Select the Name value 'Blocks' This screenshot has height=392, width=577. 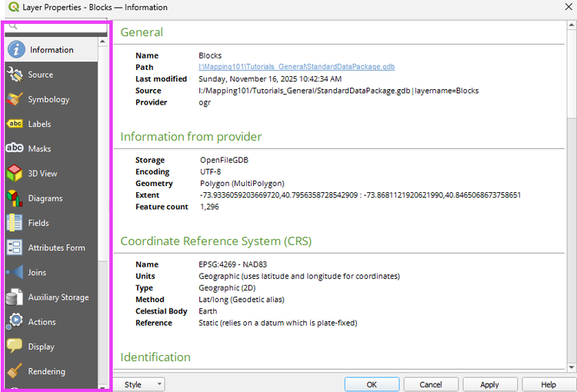point(210,55)
